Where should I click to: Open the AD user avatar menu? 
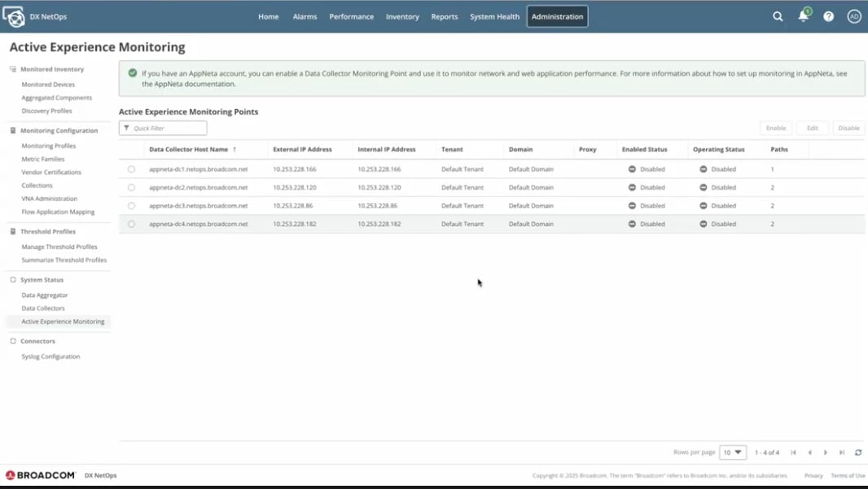pos(854,16)
